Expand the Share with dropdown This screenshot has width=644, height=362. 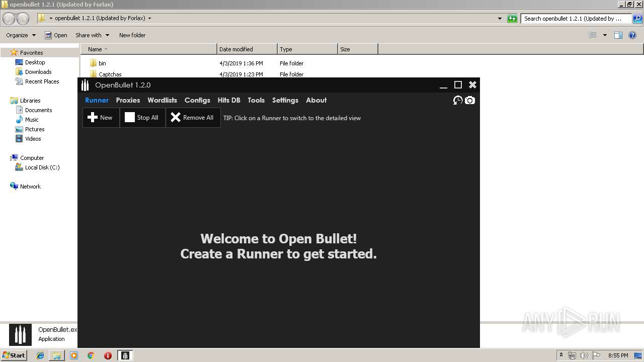pyautogui.click(x=92, y=35)
